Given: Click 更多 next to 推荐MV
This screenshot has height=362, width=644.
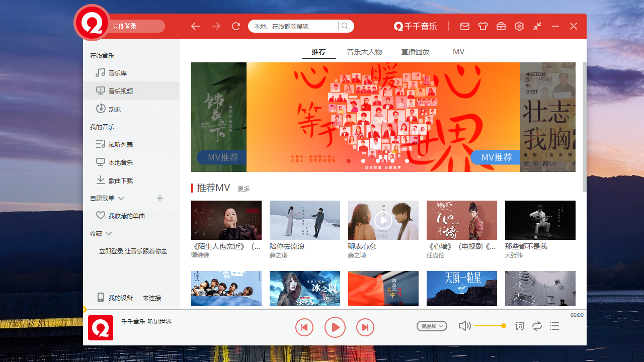Looking at the screenshot, I should click(x=244, y=189).
